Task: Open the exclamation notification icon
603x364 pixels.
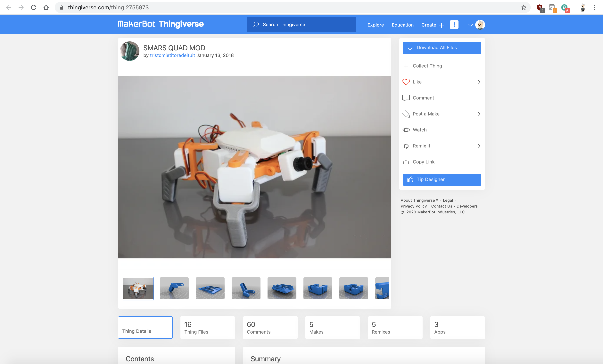Action: point(454,25)
